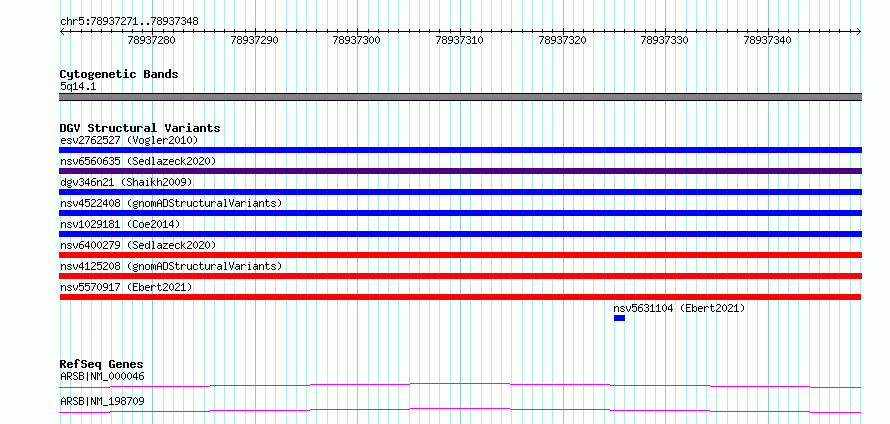Select the blue dgv346n21 variant bar
Image resolution: width=890 pixels, height=424 pixels.
pos(460,192)
